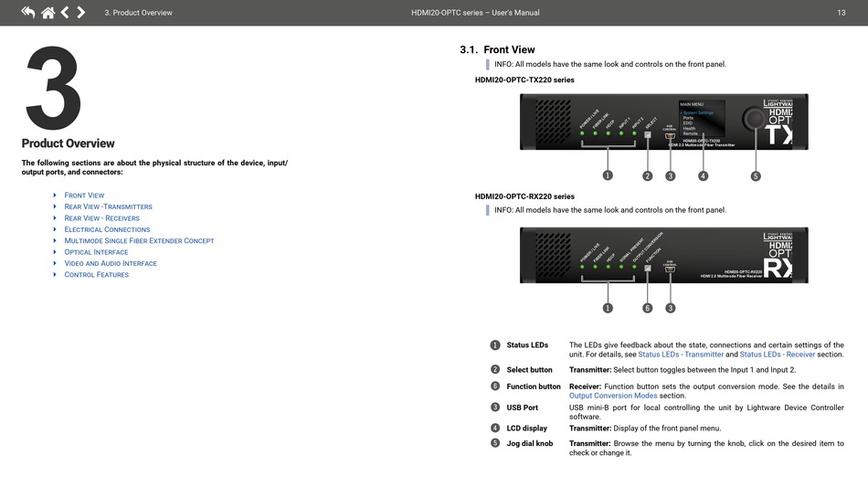Go to the next page arrow
Viewport: 868px width, 487px height.
81,12
